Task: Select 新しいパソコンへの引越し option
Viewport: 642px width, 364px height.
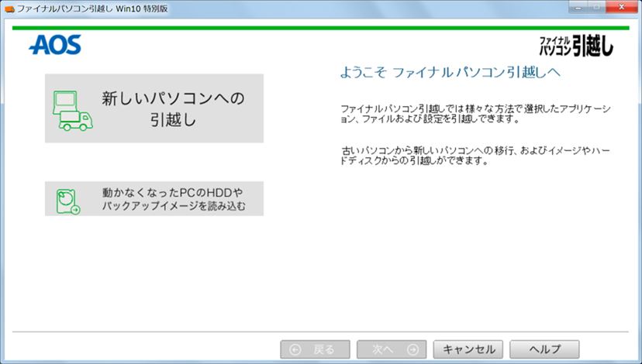Action: [154, 108]
